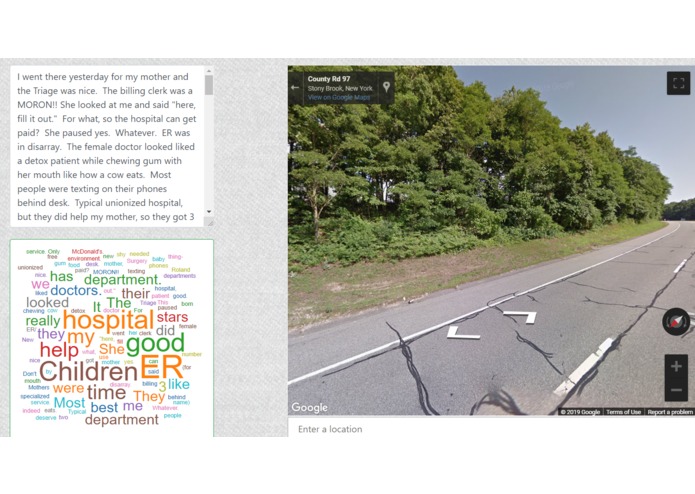This screenshot has height=494, width=695.
Task: Click inside the review text area
Action: (x=107, y=147)
